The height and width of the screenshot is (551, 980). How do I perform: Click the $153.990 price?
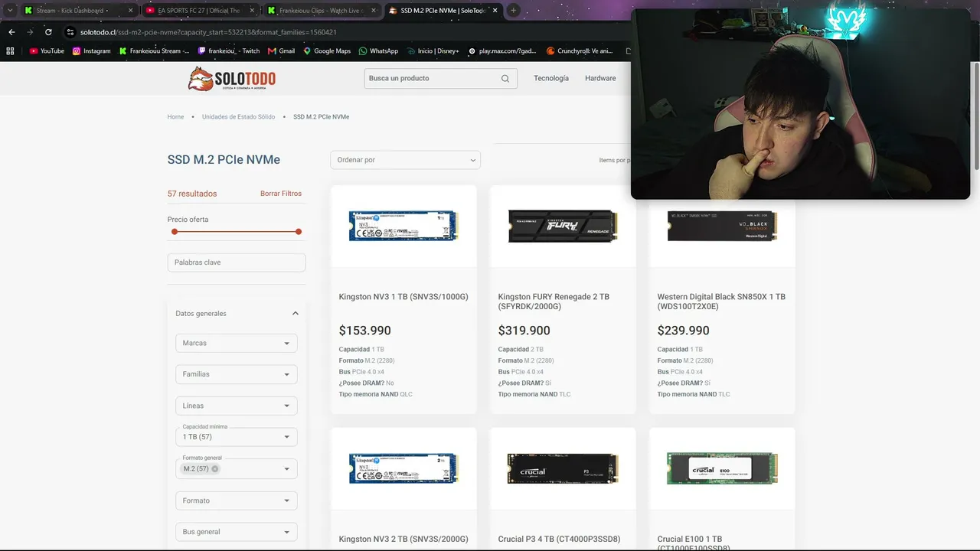(365, 331)
